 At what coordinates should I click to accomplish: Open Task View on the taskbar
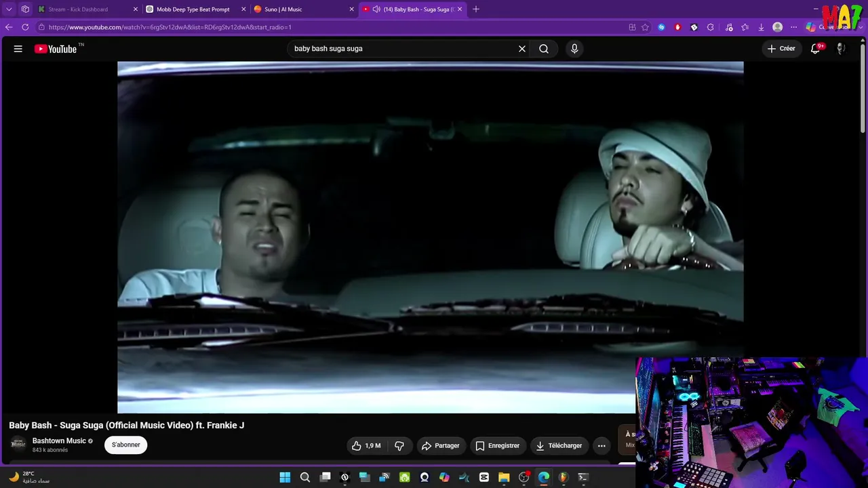(x=325, y=477)
